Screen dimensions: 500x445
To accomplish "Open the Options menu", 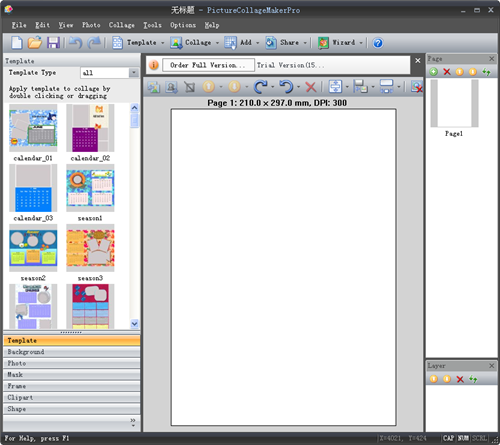I will (183, 25).
